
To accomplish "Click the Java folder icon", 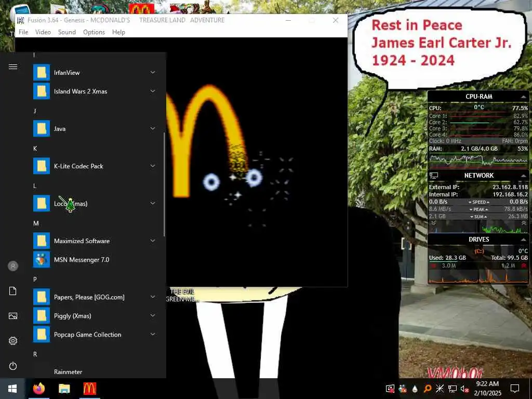I will point(42,129).
